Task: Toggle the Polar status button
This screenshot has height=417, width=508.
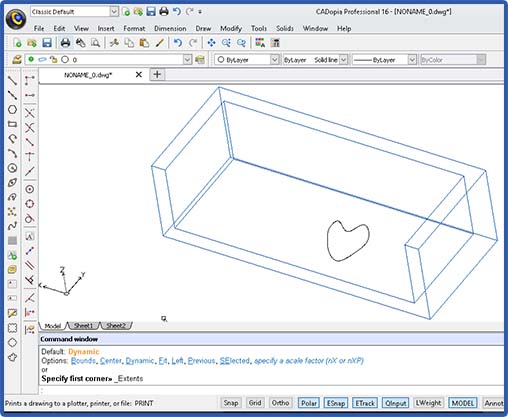Action: pos(309,403)
